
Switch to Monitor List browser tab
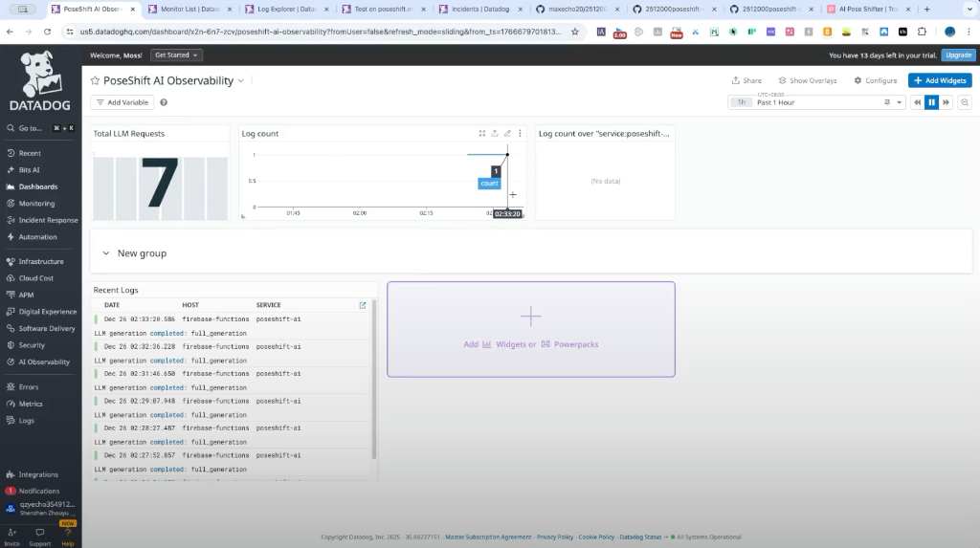[x=190, y=10]
